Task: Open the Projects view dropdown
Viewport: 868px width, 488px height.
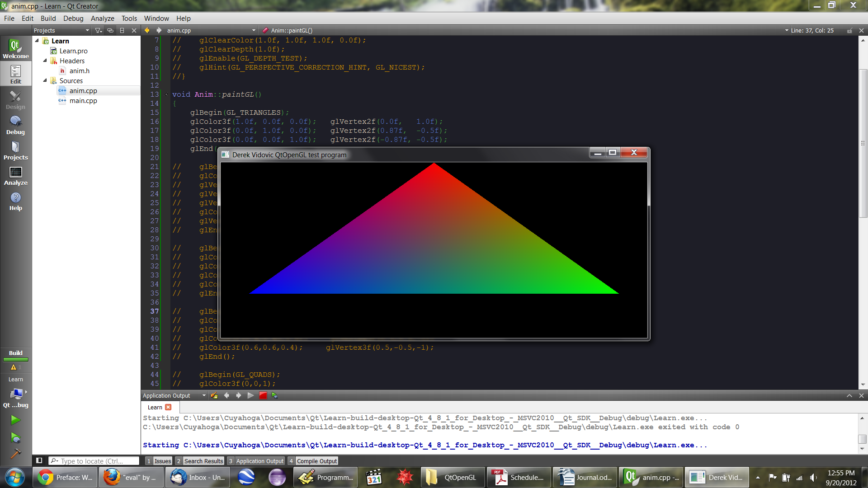Action: 87,30
